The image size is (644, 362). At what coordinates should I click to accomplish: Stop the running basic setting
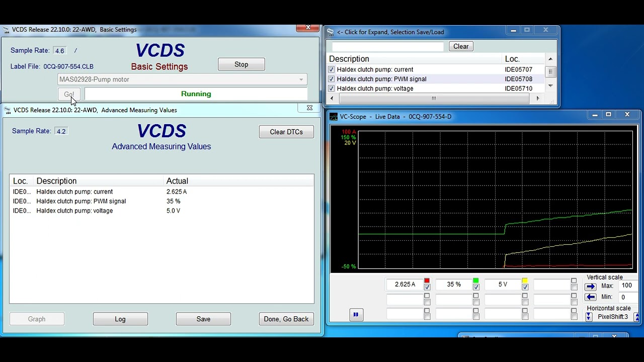241,64
